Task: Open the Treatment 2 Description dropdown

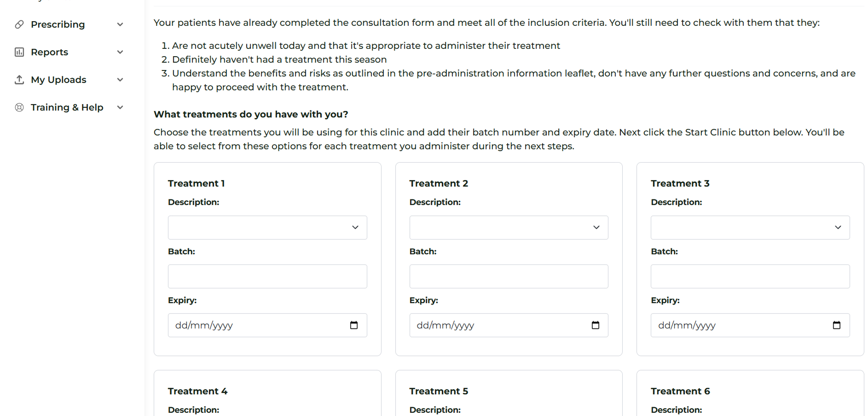Action: click(509, 228)
